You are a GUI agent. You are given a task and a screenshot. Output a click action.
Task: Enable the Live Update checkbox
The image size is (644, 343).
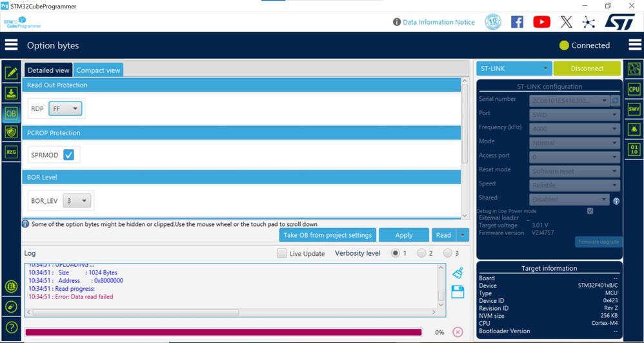282,253
